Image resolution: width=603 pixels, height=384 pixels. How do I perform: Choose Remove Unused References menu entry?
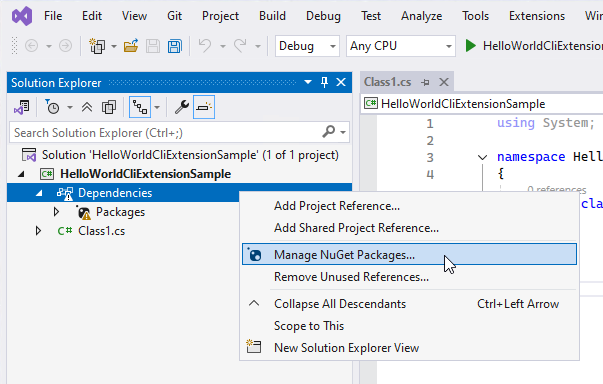pyautogui.click(x=409, y=277)
